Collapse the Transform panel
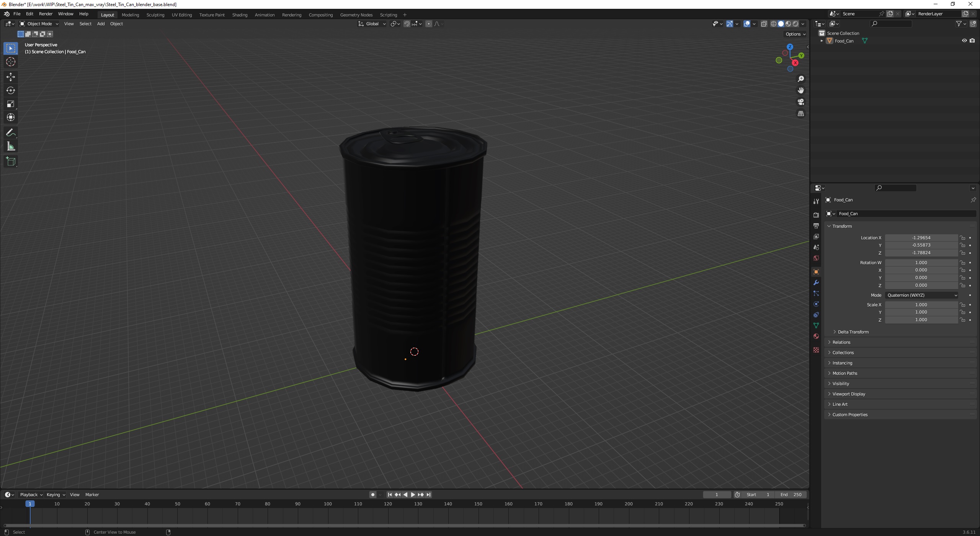980x536 pixels. pos(842,226)
